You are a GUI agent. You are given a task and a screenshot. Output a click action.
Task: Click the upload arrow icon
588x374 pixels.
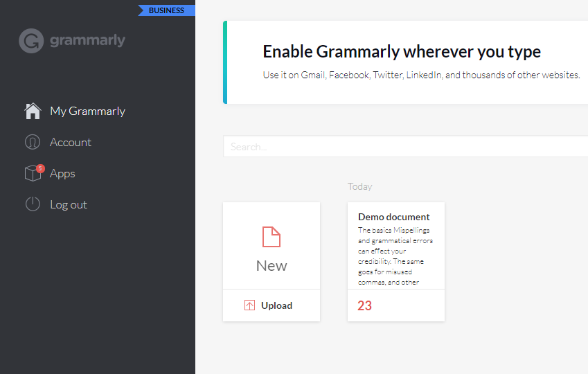[x=249, y=305]
